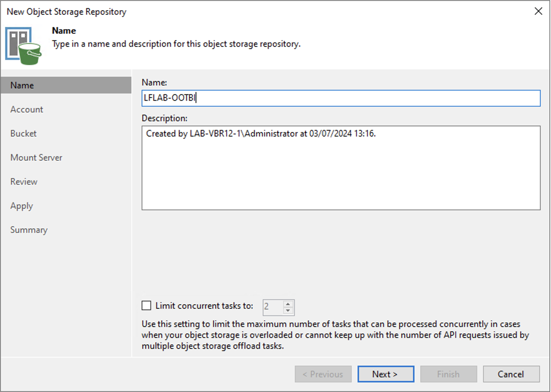Screen dimensions: 551x392
Task: Select the Apply step
Action: (x=22, y=205)
